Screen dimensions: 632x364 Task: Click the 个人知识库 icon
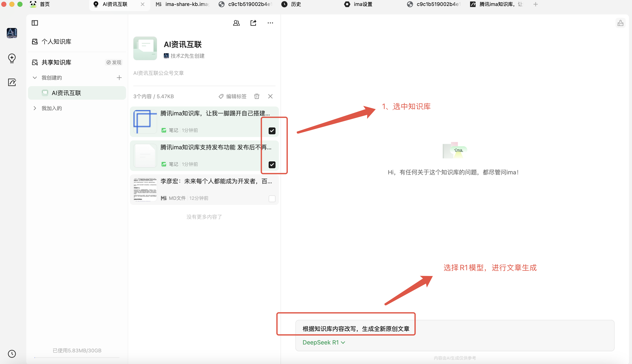(35, 42)
